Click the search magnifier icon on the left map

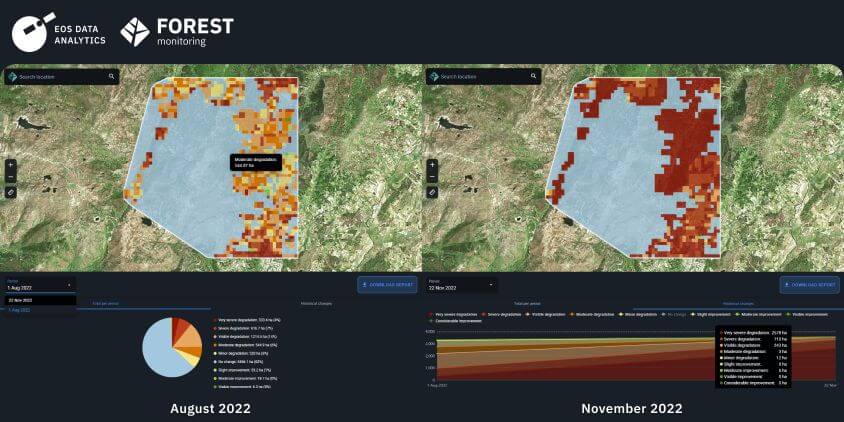pyautogui.click(x=111, y=76)
